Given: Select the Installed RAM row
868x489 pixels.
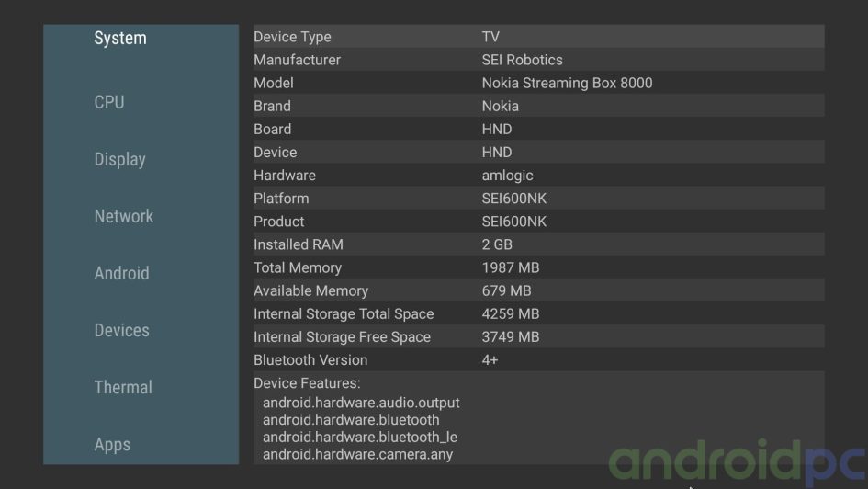Looking at the screenshot, I should 538,244.
